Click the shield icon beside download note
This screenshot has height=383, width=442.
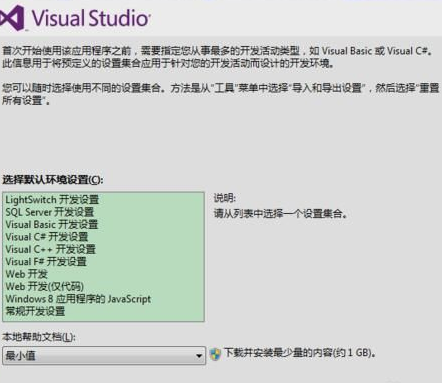(215, 354)
